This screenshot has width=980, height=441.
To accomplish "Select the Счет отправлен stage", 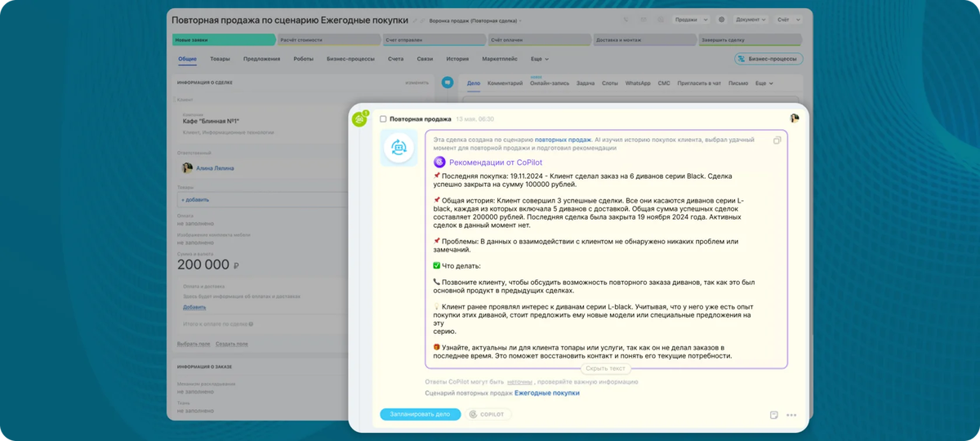I will pyautogui.click(x=433, y=39).
